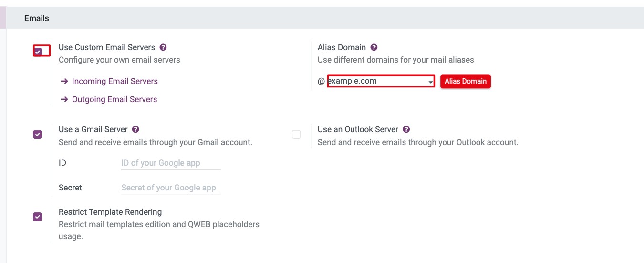Click 'Configure your own email servers' description
The height and width of the screenshot is (263, 644).
point(119,60)
